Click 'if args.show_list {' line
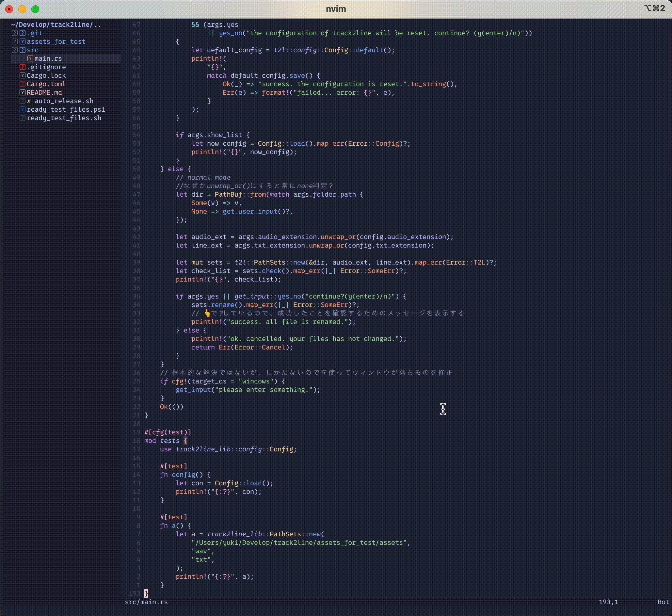This screenshot has height=616, width=672. pyautogui.click(x=213, y=135)
